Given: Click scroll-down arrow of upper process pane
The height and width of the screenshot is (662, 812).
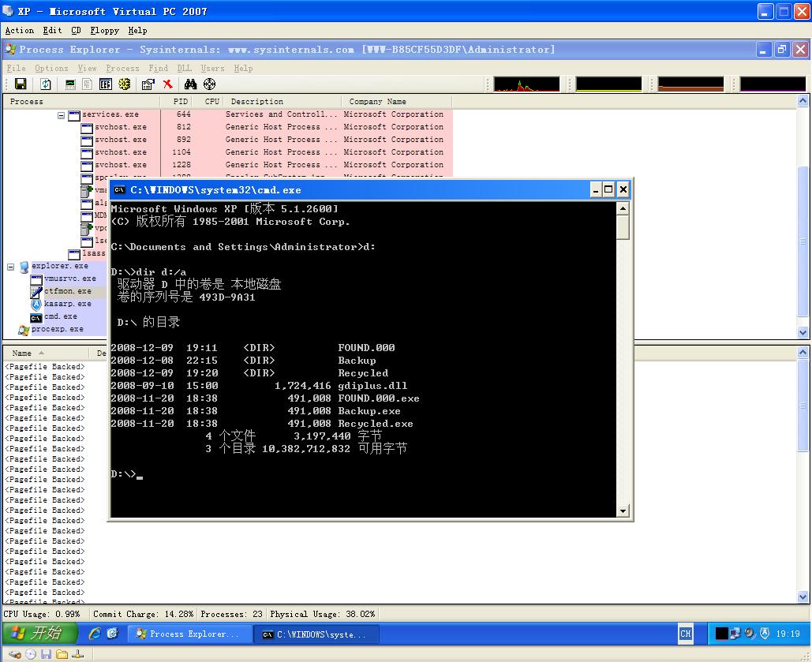Looking at the screenshot, I should tap(803, 333).
